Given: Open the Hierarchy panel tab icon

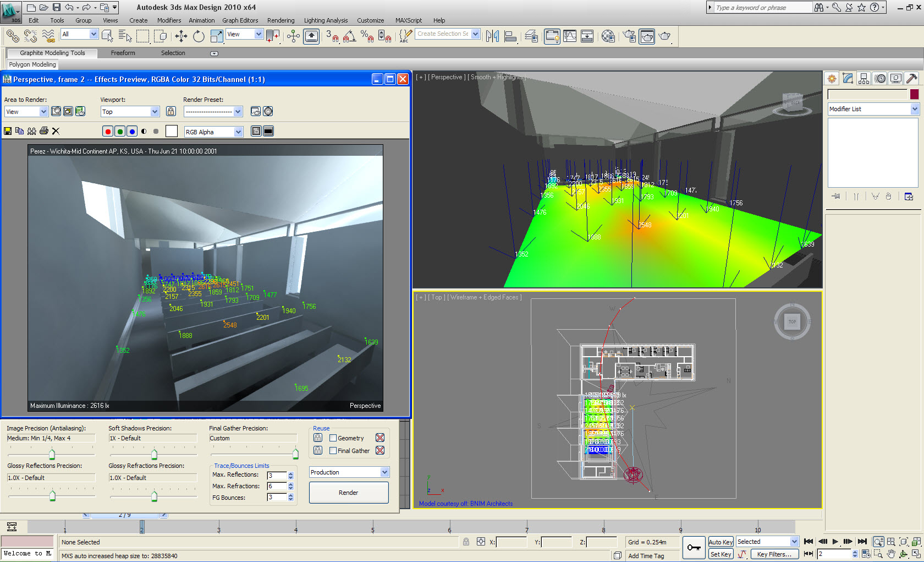Looking at the screenshot, I should coord(864,79).
